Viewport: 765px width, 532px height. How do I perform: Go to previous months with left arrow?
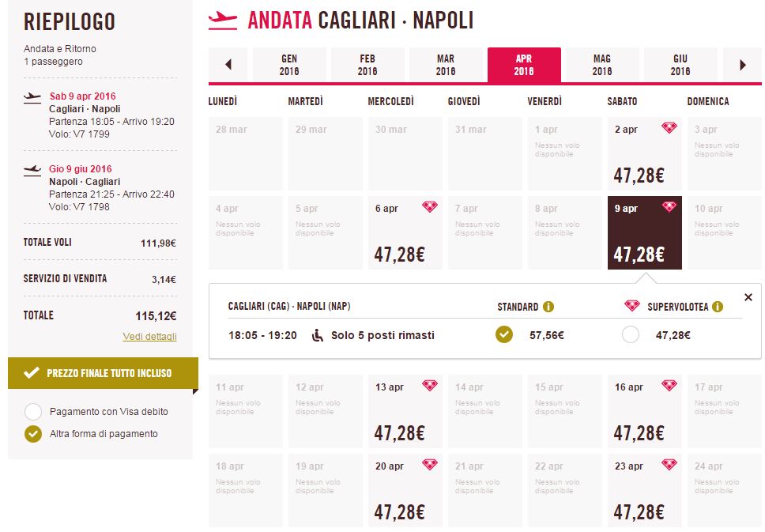coord(228,65)
